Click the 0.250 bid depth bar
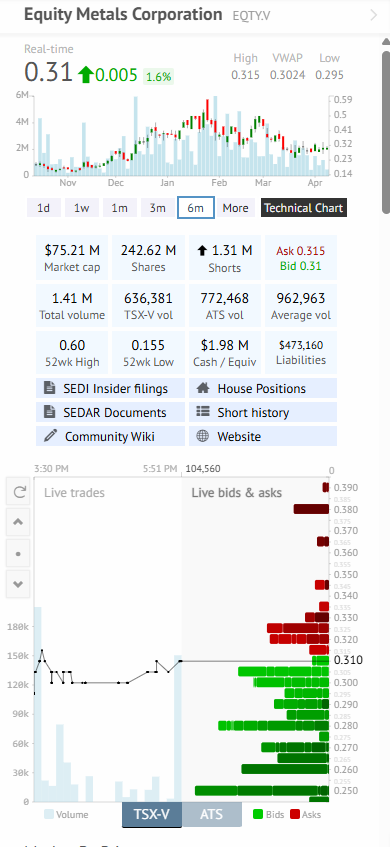Image resolution: width=390 pixels, height=847 pixels. pyautogui.click(x=262, y=790)
